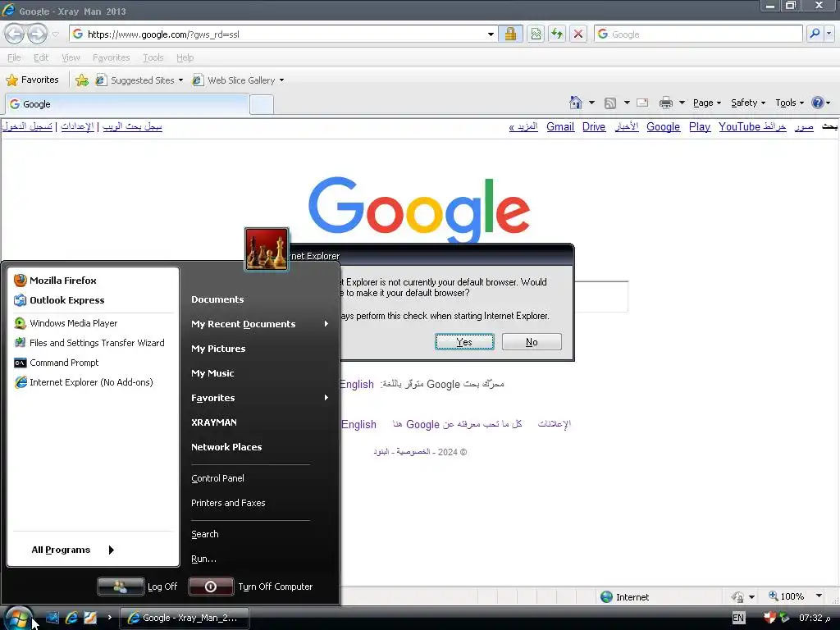
Task: Expand the Suggested Sites dropdown
Action: [180, 80]
